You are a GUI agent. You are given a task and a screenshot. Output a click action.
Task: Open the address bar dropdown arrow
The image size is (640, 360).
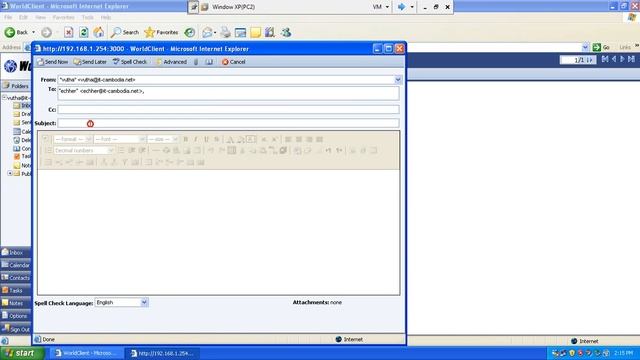(585, 47)
